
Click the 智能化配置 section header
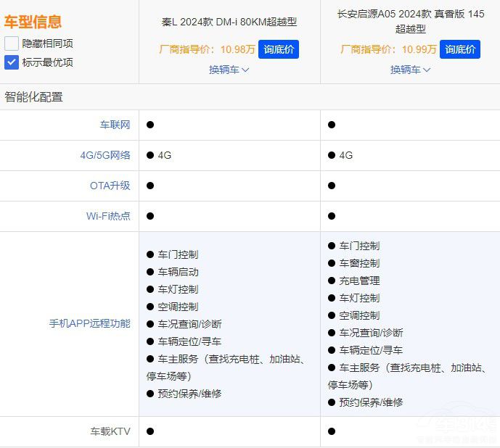click(x=34, y=97)
